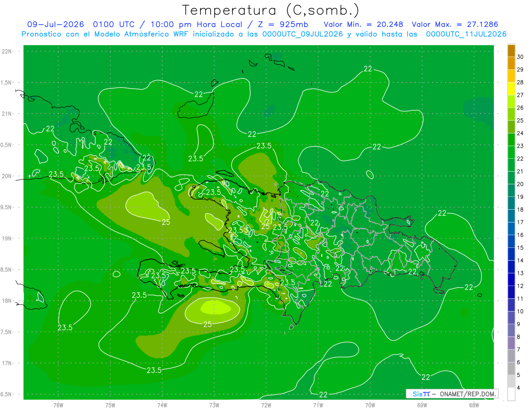Click the "71W" longitude axis label
This screenshot has height=411, width=532.
pyautogui.click(x=318, y=405)
